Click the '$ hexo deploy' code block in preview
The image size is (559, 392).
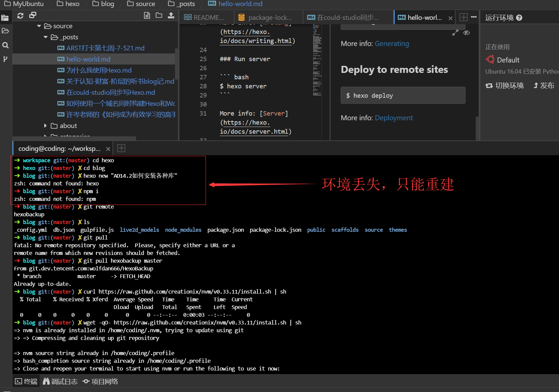click(403, 95)
